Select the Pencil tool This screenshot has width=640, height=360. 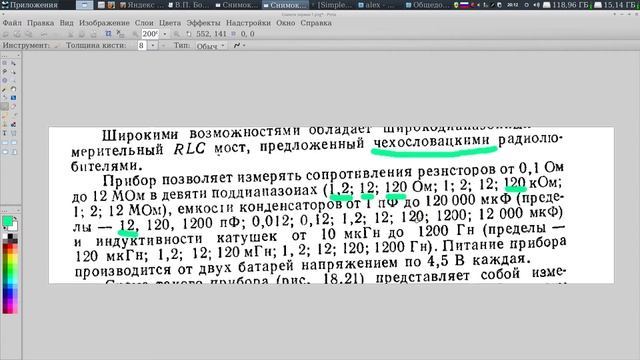[x=4, y=116]
